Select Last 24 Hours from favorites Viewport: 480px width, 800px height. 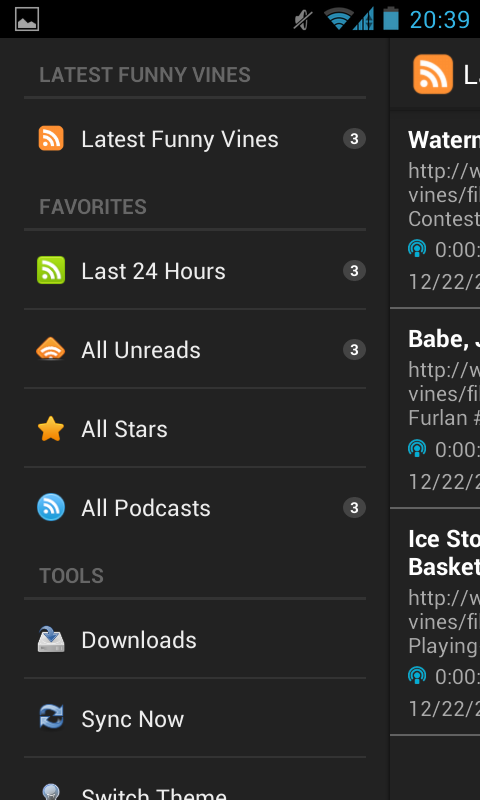click(x=195, y=270)
